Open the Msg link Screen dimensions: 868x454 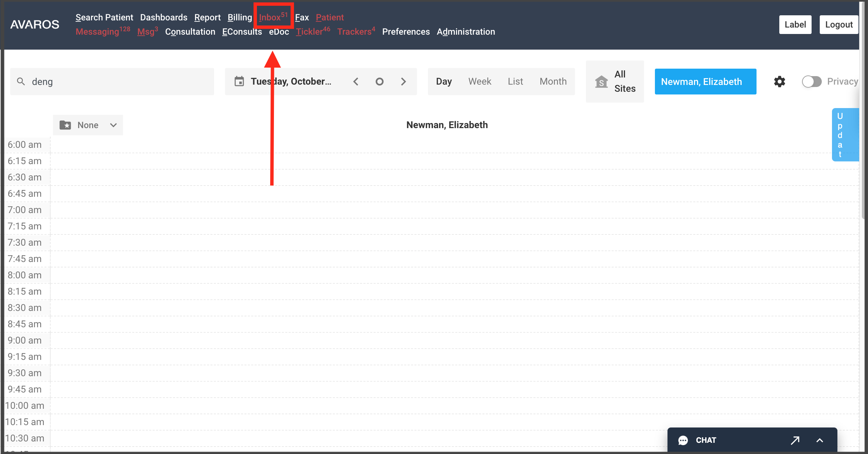click(x=147, y=31)
